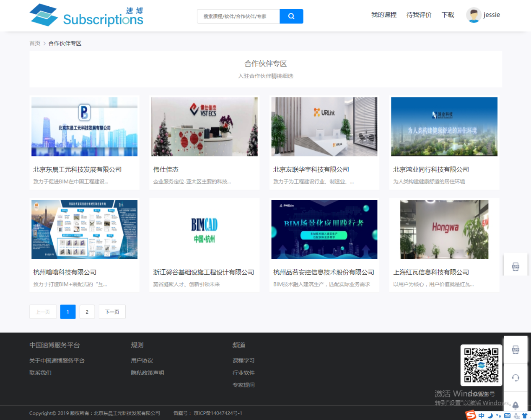The height and width of the screenshot is (420, 531).
Task: Click description 奕谷凝聚人才、创新引领未来
Action: (186, 284)
